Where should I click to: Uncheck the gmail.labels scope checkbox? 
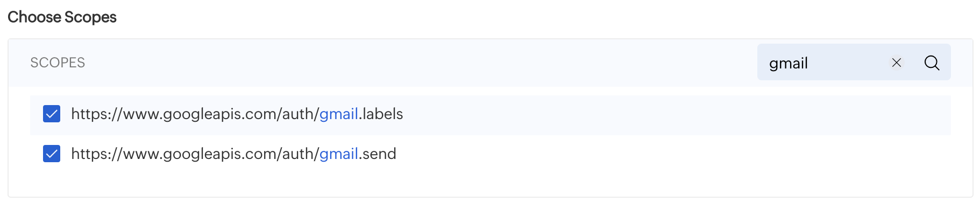(x=52, y=114)
